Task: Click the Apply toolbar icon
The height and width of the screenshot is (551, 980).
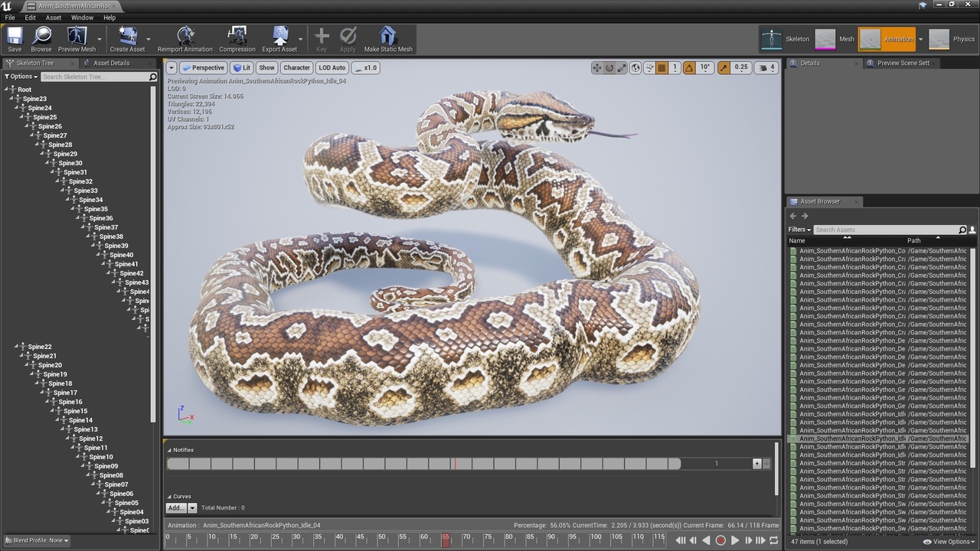Action: [x=348, y=39]
